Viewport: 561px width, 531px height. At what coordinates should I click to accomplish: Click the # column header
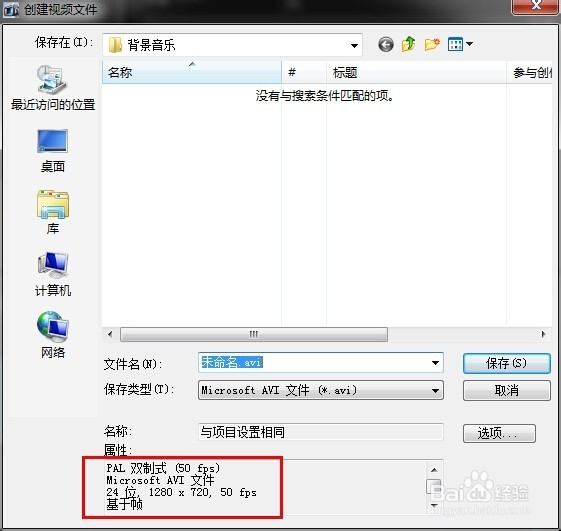[x=304, y=73]
